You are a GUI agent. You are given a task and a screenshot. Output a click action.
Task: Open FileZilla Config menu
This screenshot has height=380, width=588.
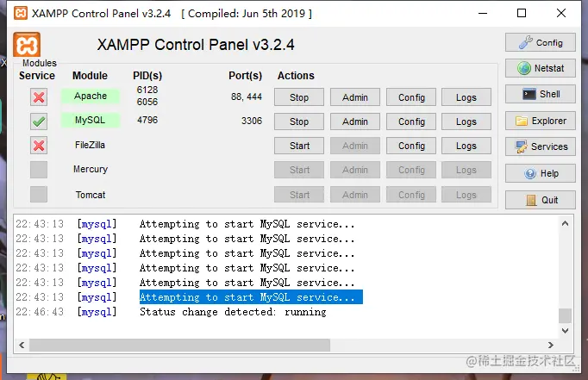tap(411, 146)
